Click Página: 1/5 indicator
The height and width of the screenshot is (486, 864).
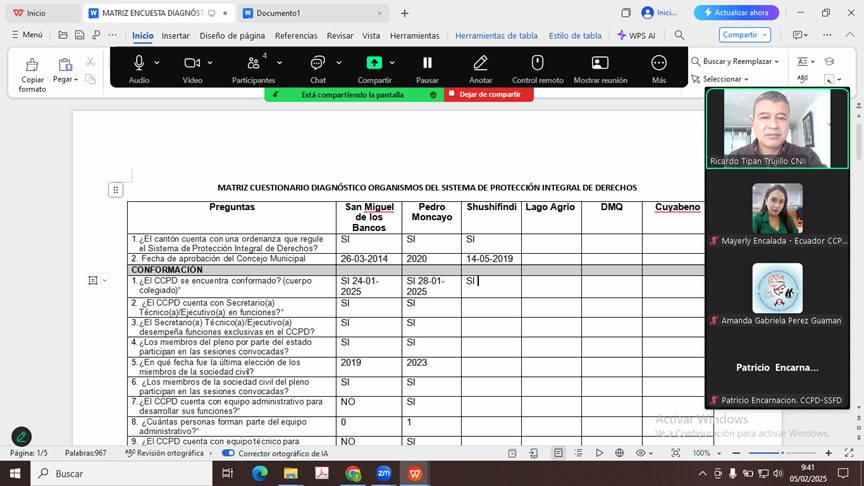point(29,453)
